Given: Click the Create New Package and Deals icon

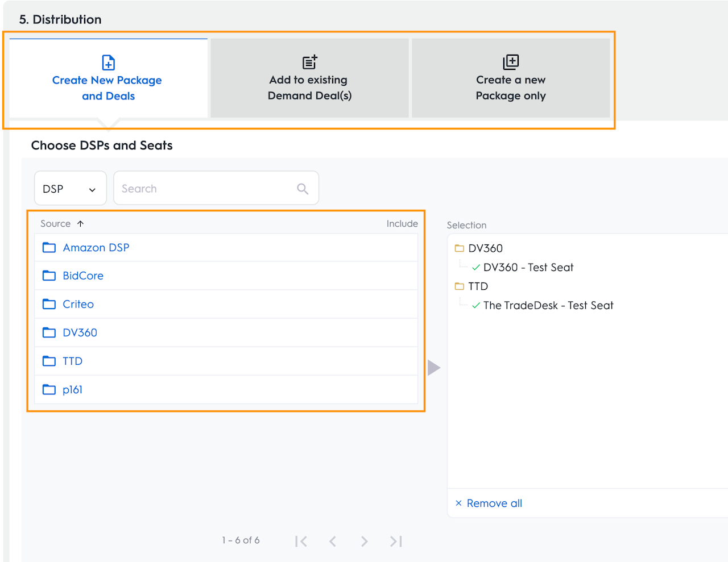Looking at the screenshot, I should pos(108,62).
